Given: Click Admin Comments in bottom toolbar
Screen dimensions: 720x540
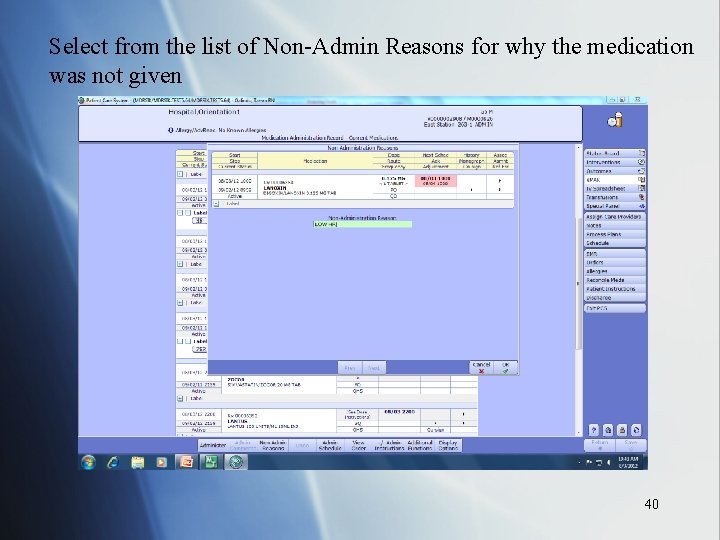Looking at the screenshot, I should pyautogui.click(x=242, y=445).
